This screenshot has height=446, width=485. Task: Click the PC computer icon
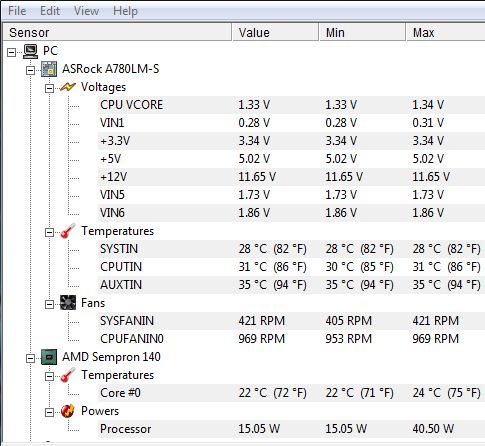[x=31, y=51]
